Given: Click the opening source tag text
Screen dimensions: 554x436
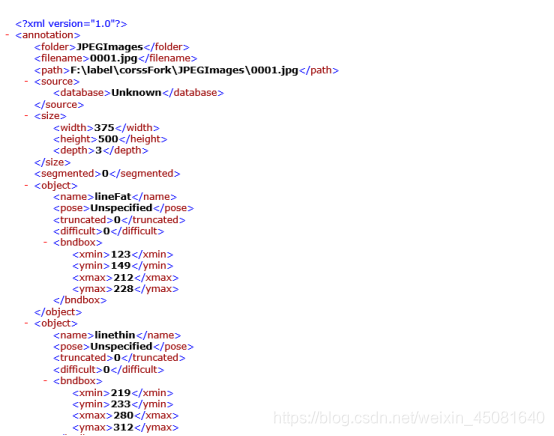Looking at the screenshot, I should (x=57, y=81).
